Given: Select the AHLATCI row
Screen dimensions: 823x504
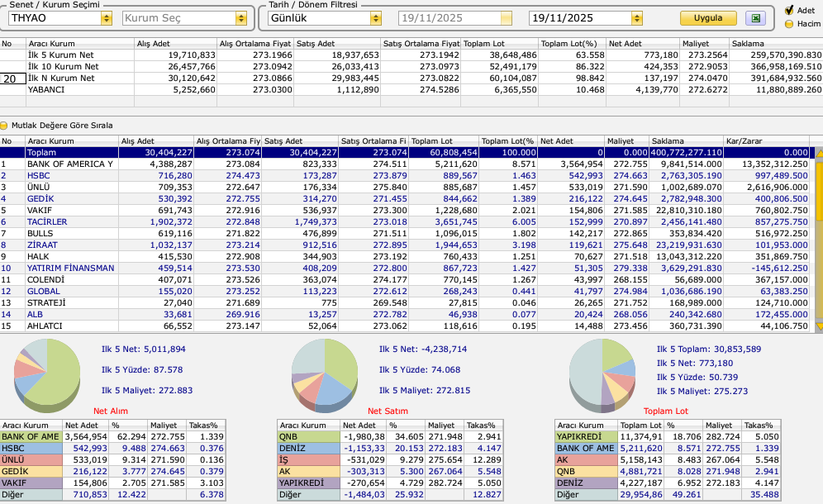Looking at the screenshot, I should coord(405,326).
